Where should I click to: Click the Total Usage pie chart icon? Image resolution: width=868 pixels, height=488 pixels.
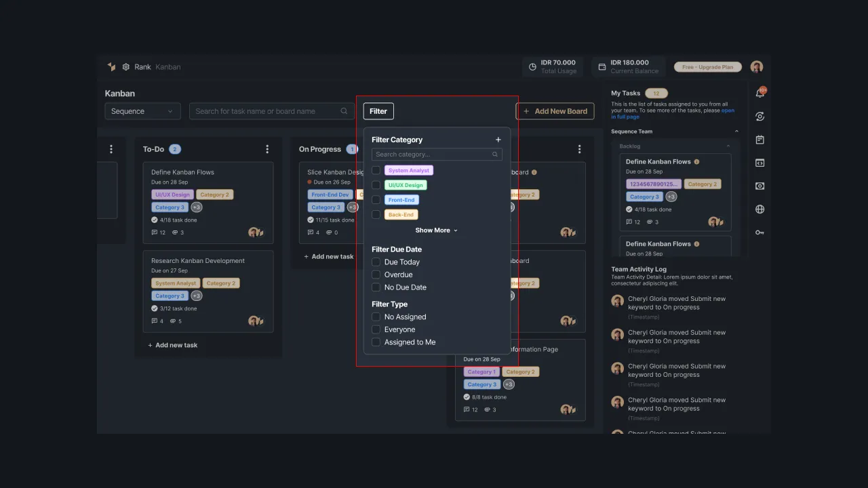[x=532, y=67]
